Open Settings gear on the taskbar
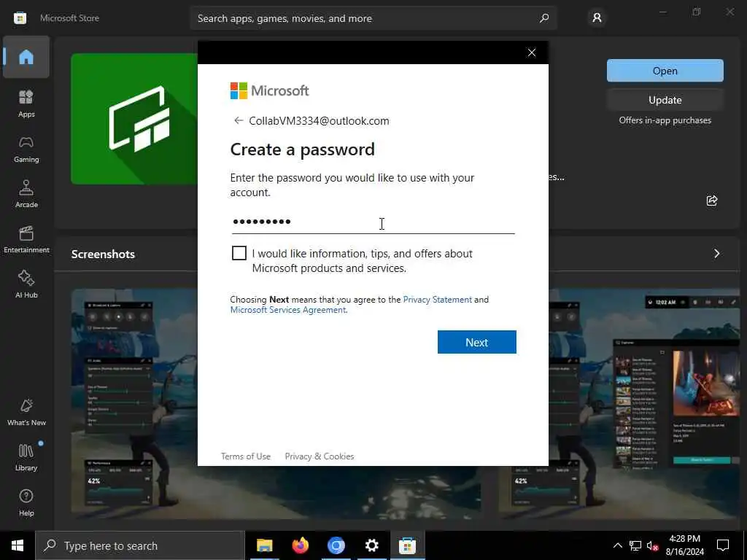Viewport: 747px width, 560px height. tap(371, 545)
